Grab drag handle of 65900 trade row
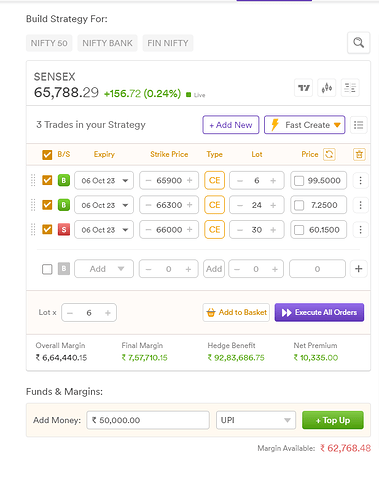379x500 pixels. click(x=33, y=180)
